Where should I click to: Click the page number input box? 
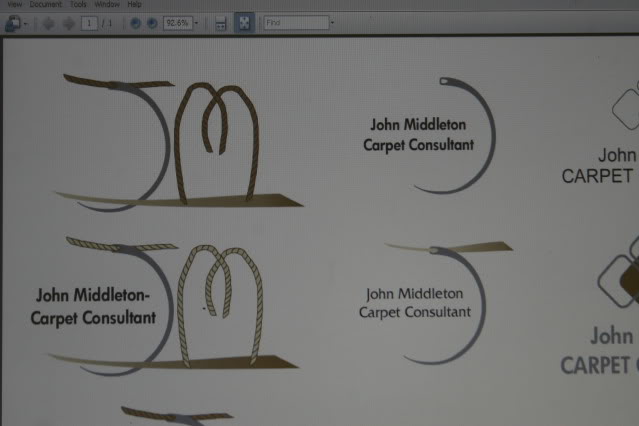(x=89, y=23)
